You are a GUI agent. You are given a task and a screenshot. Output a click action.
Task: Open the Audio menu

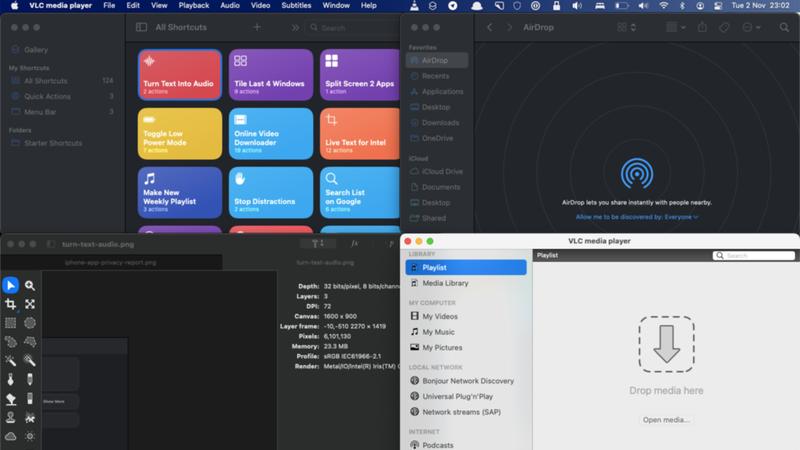pos(230,6)
